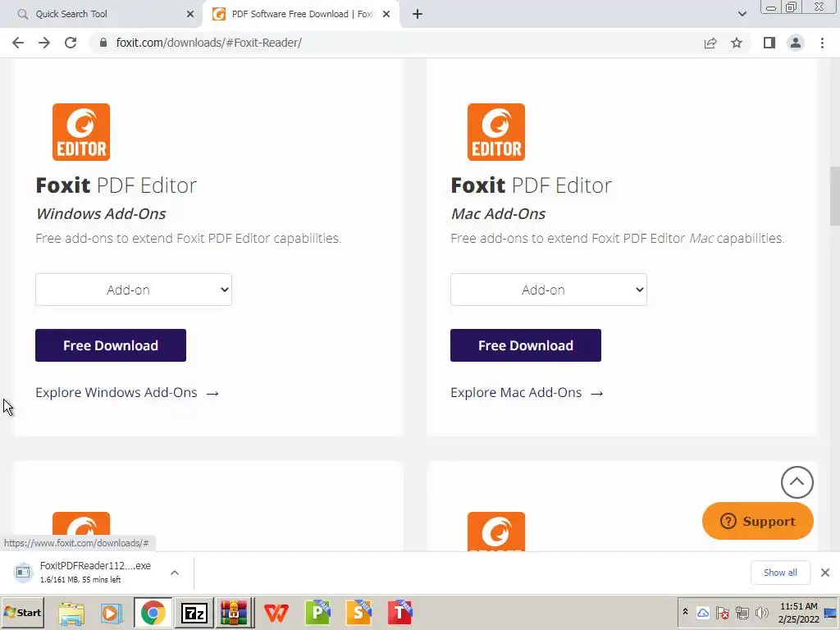Click the cloud icon in system tray

[x=702, y=612]
